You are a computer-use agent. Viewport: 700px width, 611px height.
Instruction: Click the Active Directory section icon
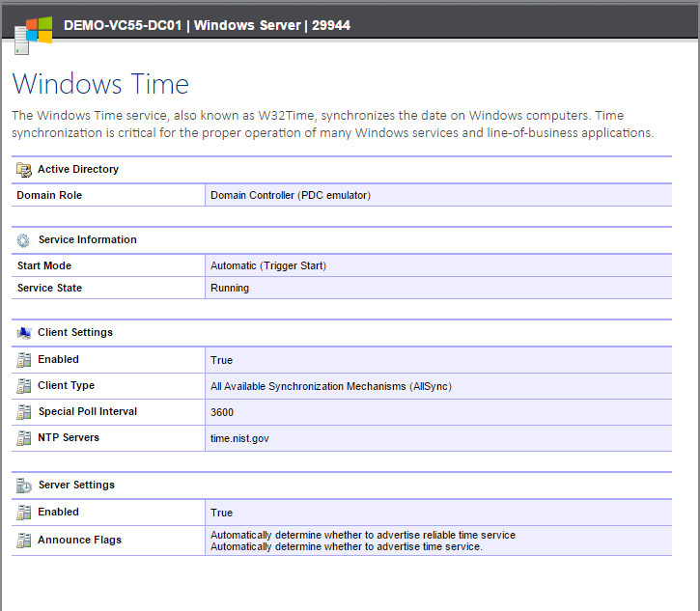[x=24, y=170]
